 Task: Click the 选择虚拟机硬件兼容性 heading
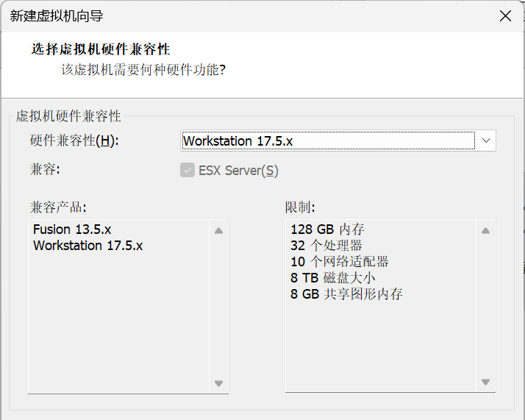click(x=101, y=49)
